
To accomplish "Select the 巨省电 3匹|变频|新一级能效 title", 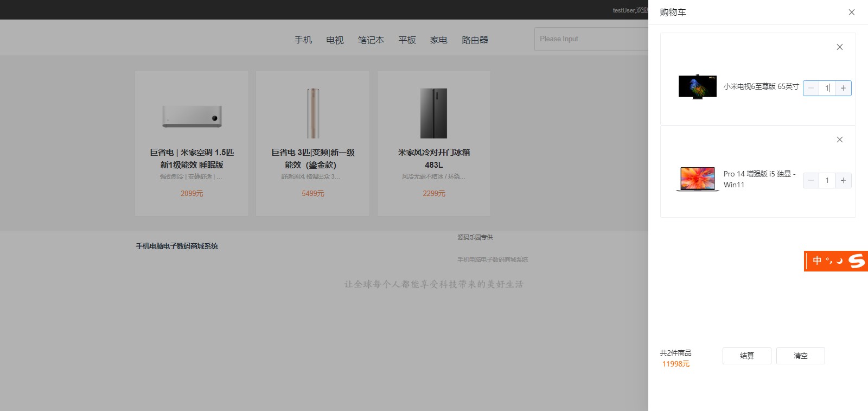I will tap(313, 159).
